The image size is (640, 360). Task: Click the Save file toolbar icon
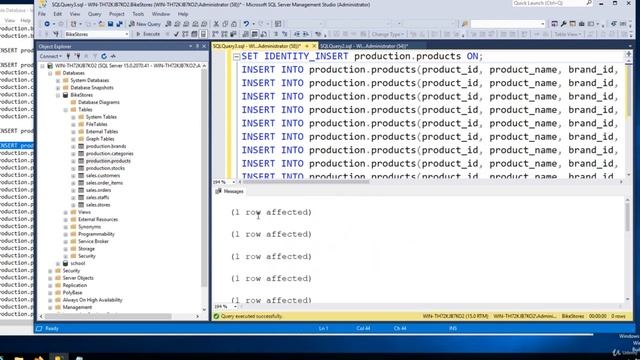coord(110,24)
